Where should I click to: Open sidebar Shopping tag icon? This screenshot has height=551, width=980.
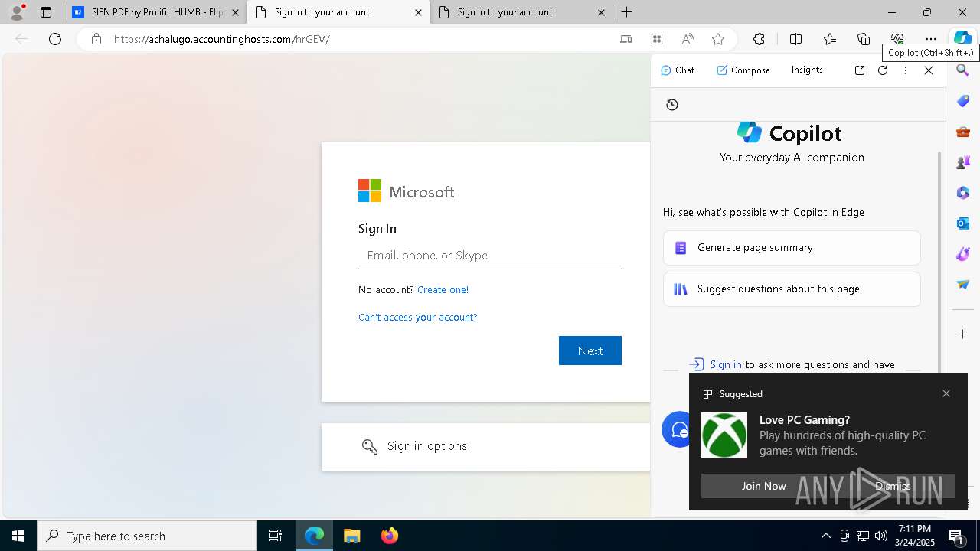[963, 101]
